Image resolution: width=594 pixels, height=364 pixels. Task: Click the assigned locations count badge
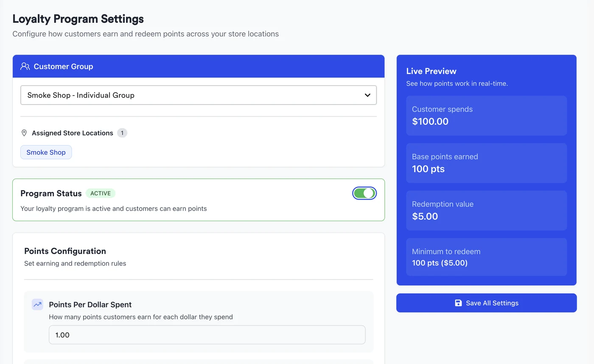click(x=122, y=133)
